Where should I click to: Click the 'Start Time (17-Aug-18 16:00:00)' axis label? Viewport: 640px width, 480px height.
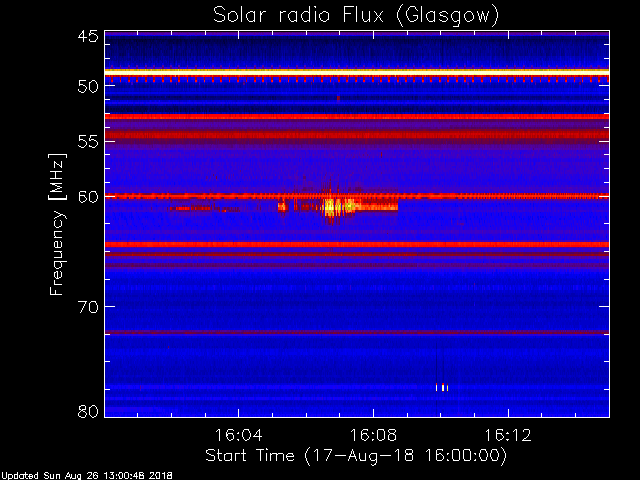pos(356,455)
